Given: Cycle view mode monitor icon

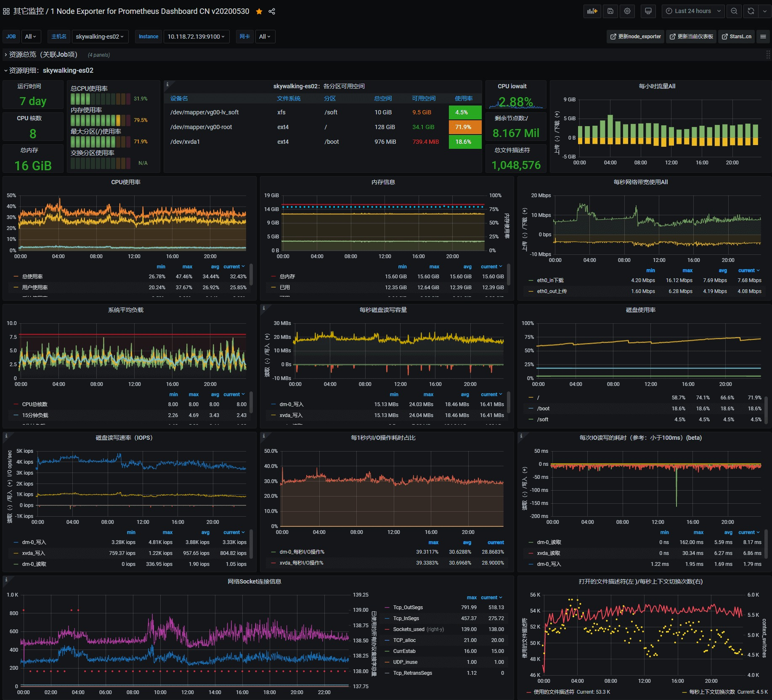Looking at the screenshot, I should [648, 11].
